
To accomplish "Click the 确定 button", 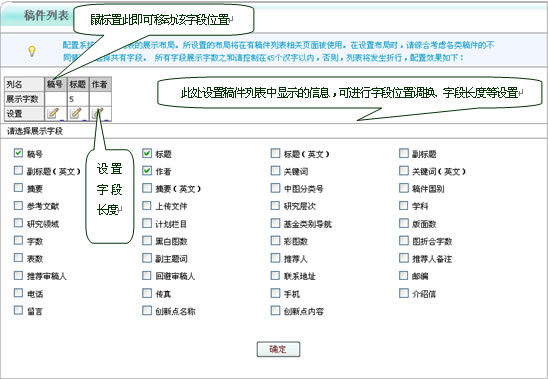I will pyautogui.click(x=278, y=349).
